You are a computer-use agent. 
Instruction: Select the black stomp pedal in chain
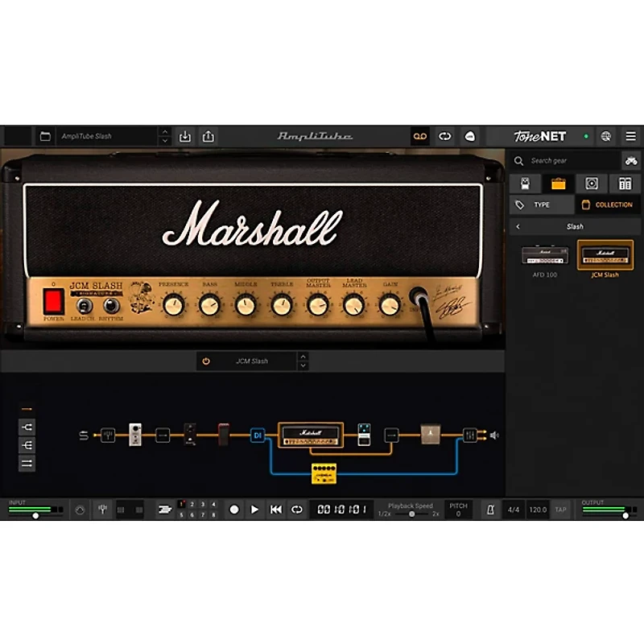point(190,434)
